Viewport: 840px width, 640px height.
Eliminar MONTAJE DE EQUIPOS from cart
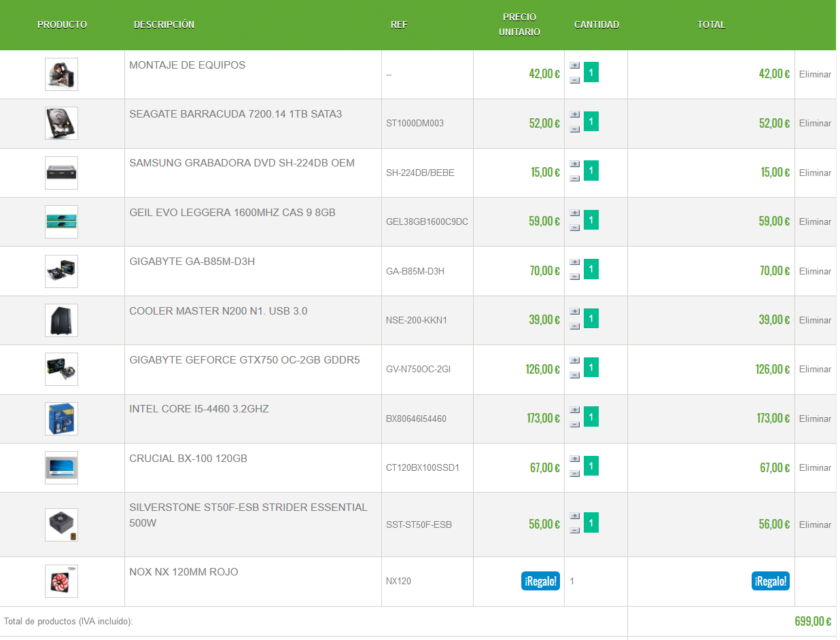[x=815, y=75]
